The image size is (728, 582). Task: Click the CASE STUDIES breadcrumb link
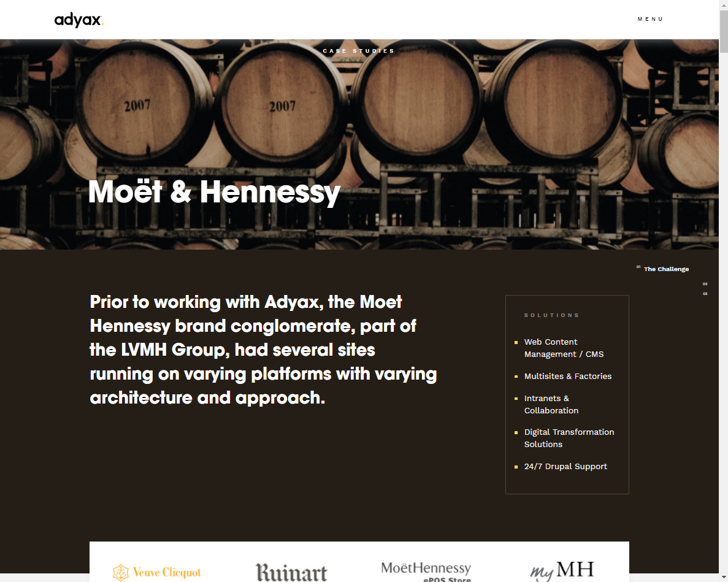click(x=358, y=51)
